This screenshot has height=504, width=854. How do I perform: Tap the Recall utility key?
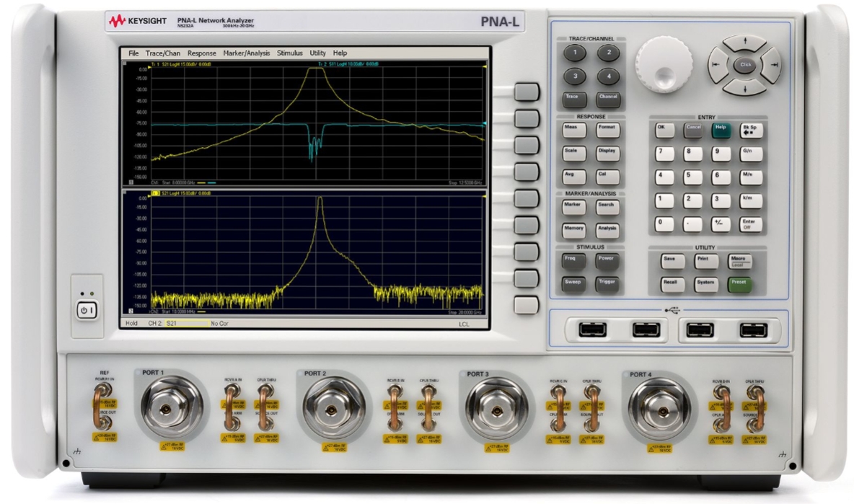coord(673,284)
